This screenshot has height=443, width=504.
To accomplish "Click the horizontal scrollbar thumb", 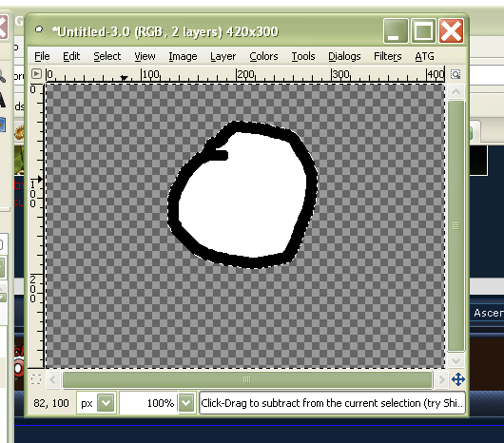I will (247, 379).
